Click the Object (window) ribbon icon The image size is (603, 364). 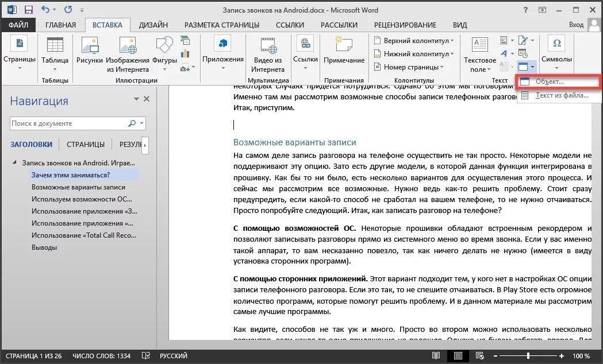pyautogui.click(x=523, y=67)
